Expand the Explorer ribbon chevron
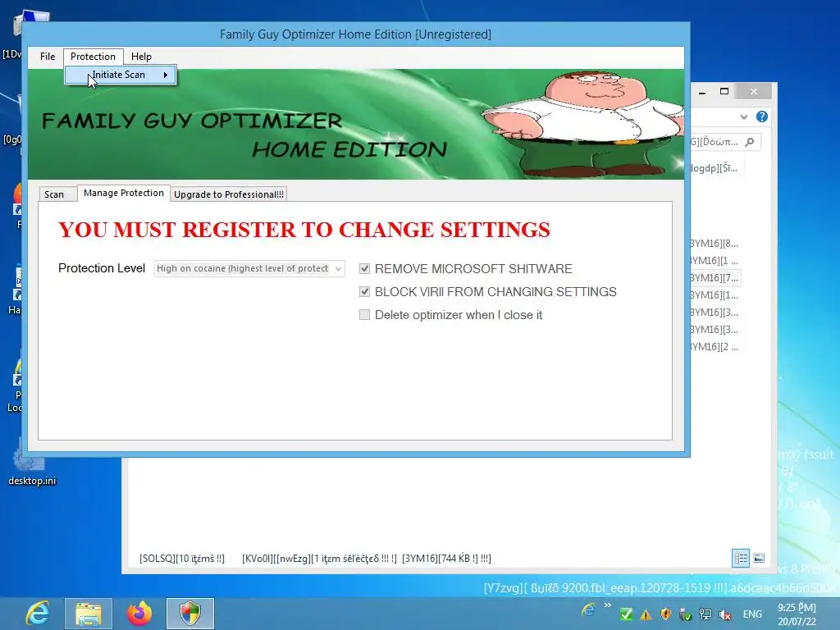Image resolution: width=840 pixels, height=630 pixels. coord(743,116)
